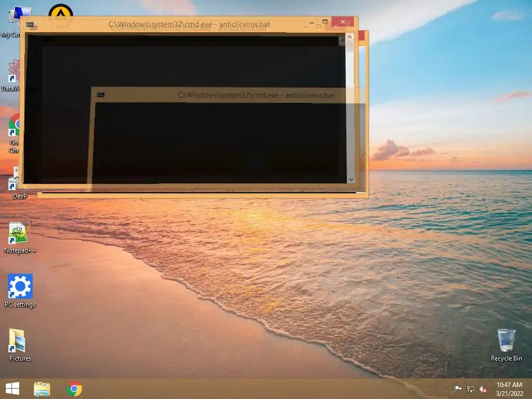The height and width of the screenshot is (399, 532).
Task: Open inner cmd window system menu icon
Action: pyautogui.click(x=100, y=95)
